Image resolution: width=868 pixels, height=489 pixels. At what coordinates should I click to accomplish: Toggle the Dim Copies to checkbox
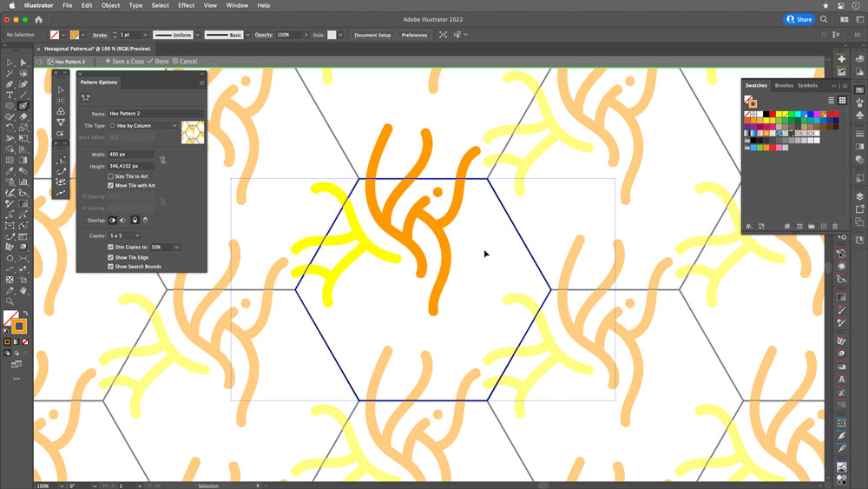pyautogui.click(x=111, y=247)
